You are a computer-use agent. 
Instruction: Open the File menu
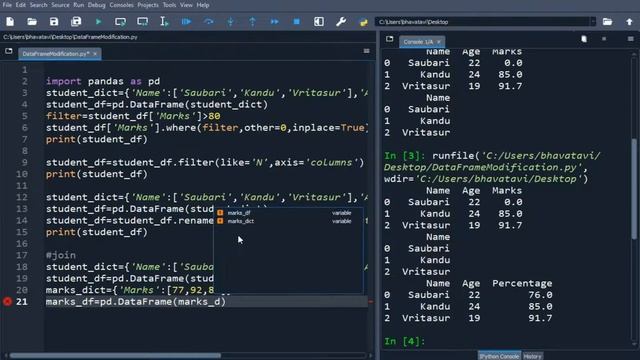(7, 5)
